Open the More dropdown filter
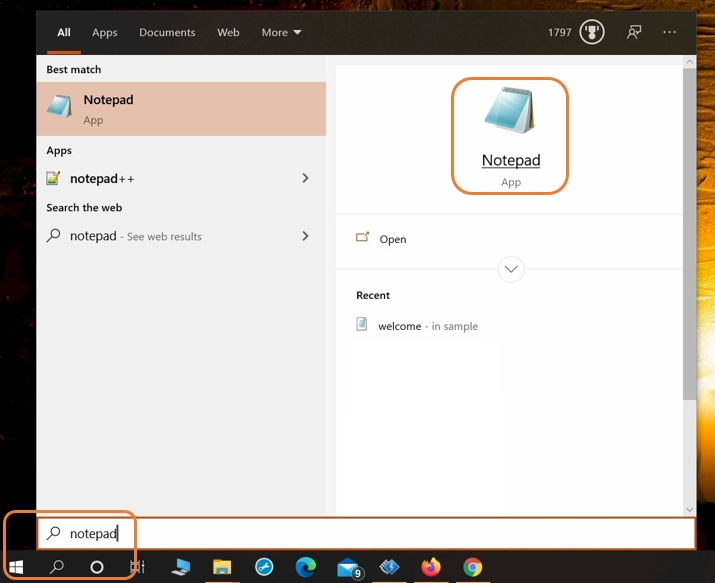This screenshot has height=583, width=715. click(281, 32)
